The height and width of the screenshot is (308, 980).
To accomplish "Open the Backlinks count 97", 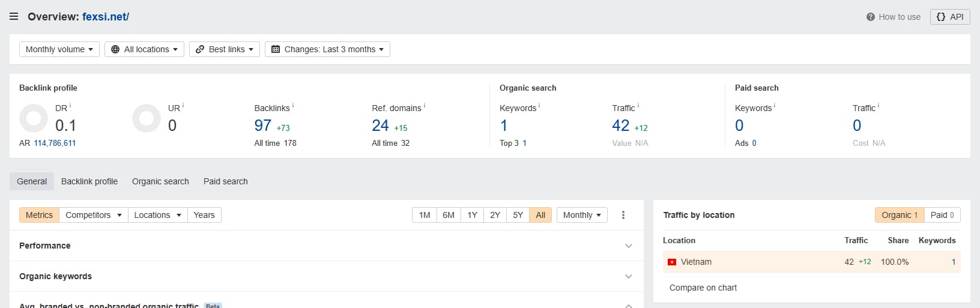I will [263, 125].
